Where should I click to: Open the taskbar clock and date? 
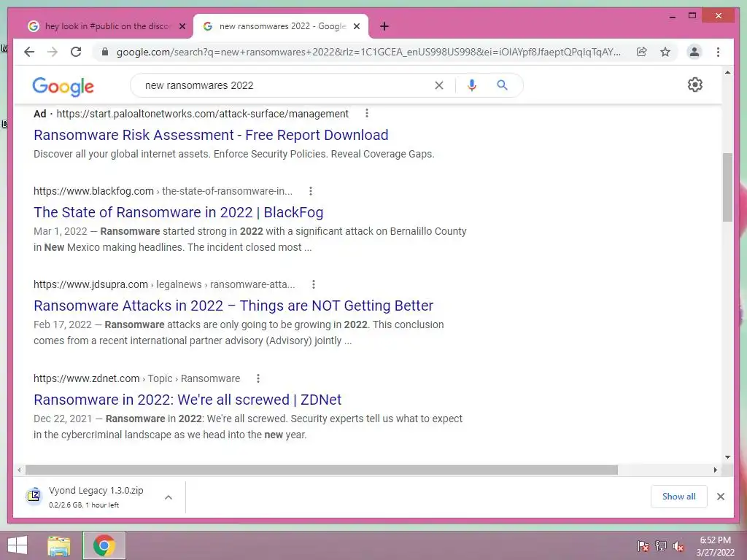coord(715,546)
